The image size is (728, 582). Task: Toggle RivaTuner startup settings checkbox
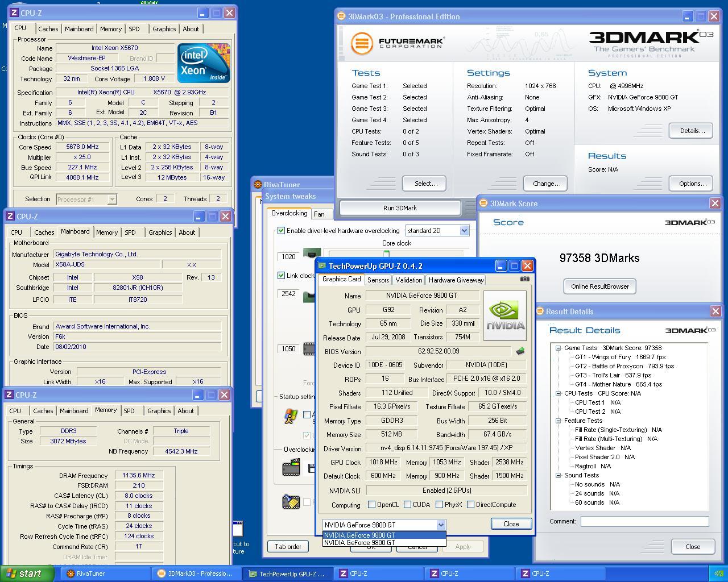click(x=307, y=414)
